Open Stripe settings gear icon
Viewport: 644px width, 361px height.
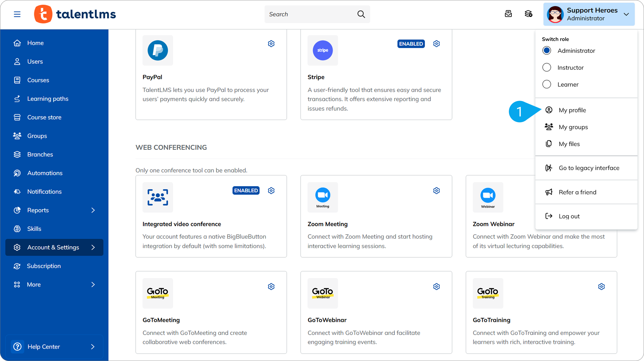[x=436, y=44]
